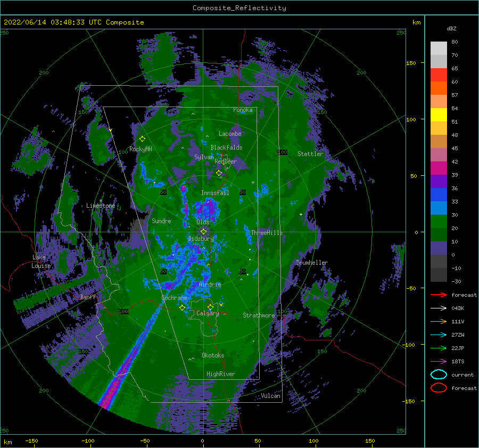Click the green swatch between 30 and 20

point(439,221)
